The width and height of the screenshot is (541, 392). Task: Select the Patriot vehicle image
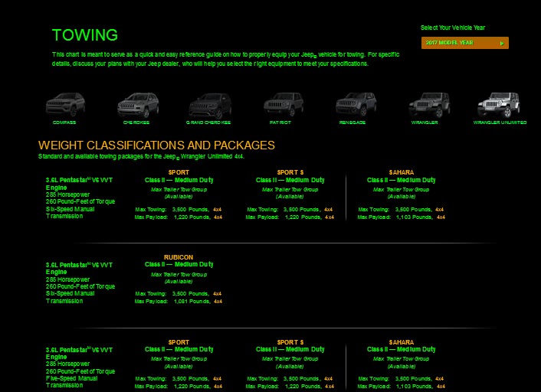(284, 104)
